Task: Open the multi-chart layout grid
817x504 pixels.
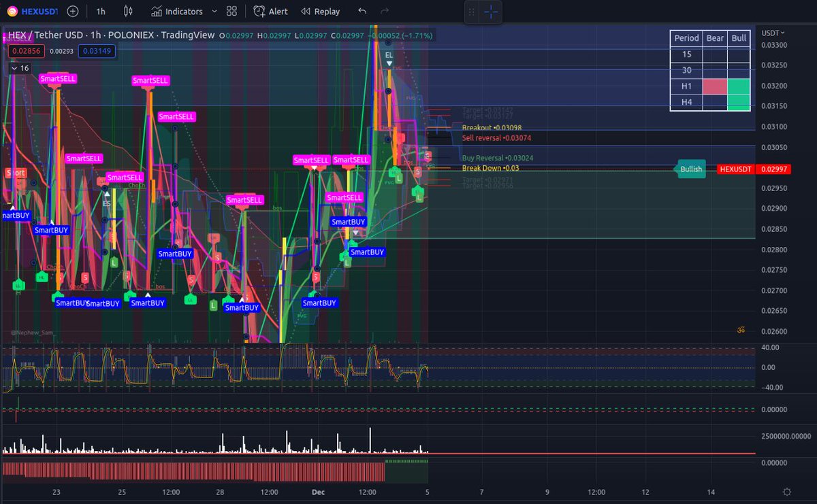Action: coord(231,11)
